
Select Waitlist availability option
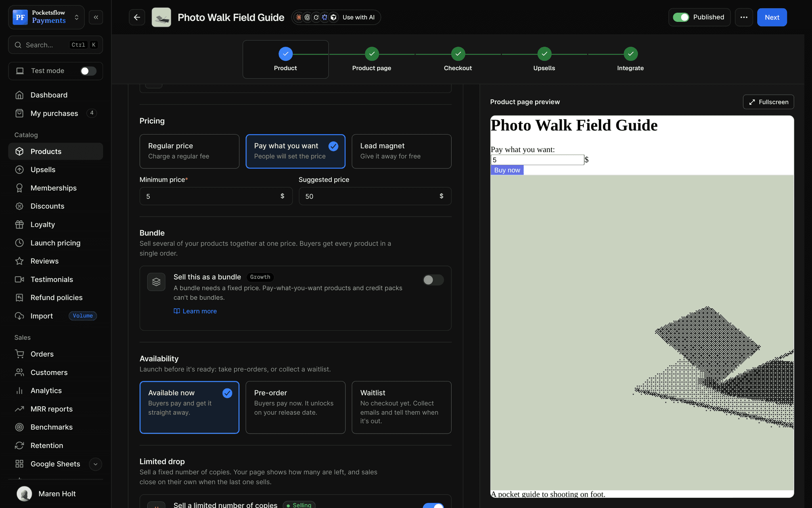click(401, 407)
